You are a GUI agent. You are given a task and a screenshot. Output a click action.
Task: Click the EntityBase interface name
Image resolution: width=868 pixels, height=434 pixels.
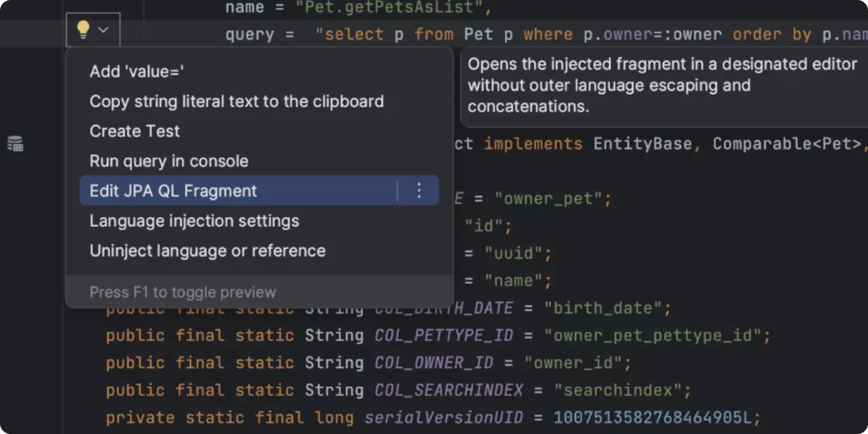coord(642,144)
